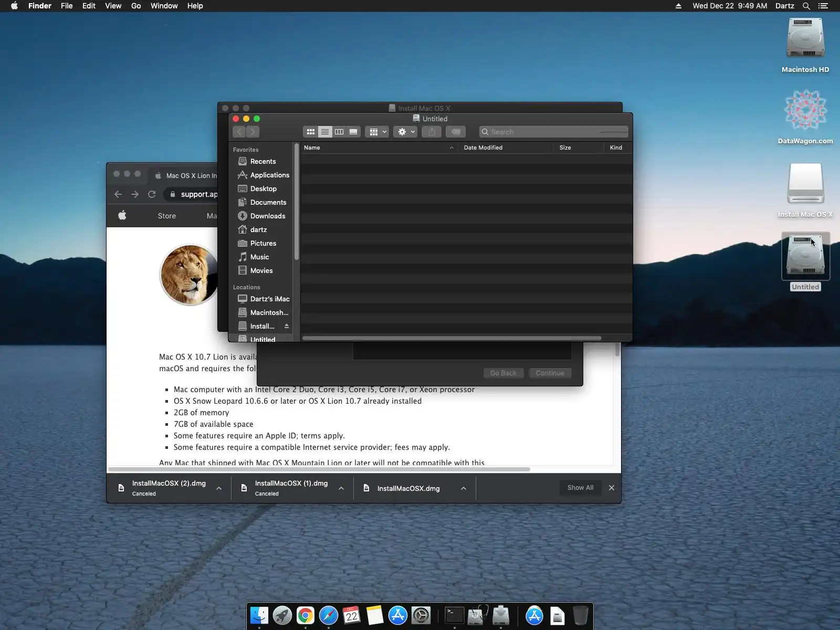Viewport: 840px width, 630px height.
Task: Click the Share button in Finder toolbar
Action: [x=432, y=132]
